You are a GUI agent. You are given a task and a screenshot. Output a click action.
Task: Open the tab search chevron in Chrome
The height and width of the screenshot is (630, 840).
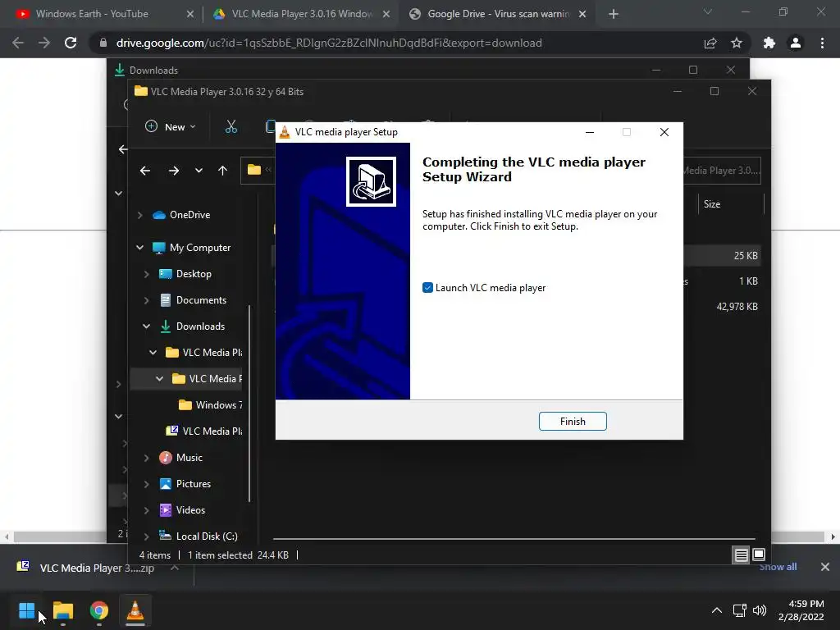click(707, 11)
